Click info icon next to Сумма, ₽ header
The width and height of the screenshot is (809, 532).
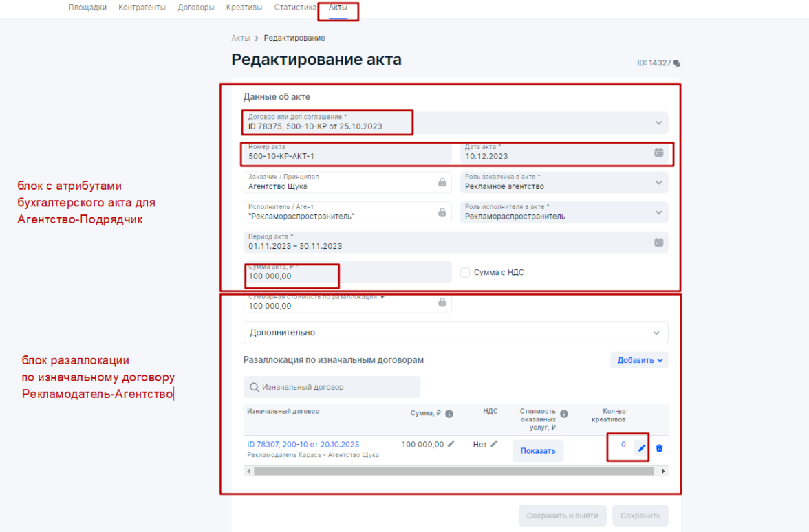[x=449, y=414]
